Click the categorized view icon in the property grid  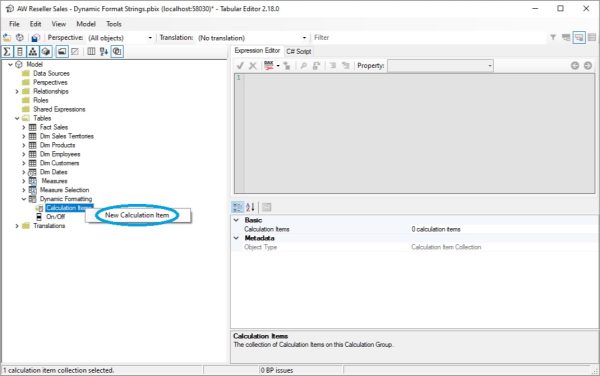pyautogui.click(x=238, y=207)
